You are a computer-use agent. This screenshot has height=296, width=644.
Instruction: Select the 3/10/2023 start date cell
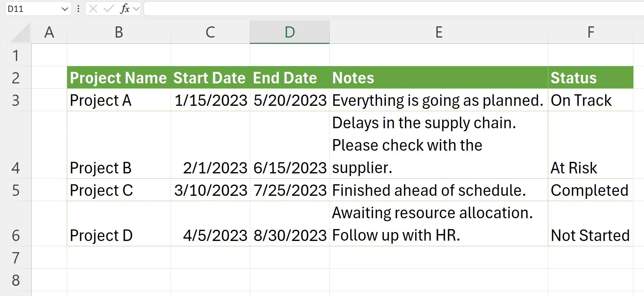tap(210, 190)
